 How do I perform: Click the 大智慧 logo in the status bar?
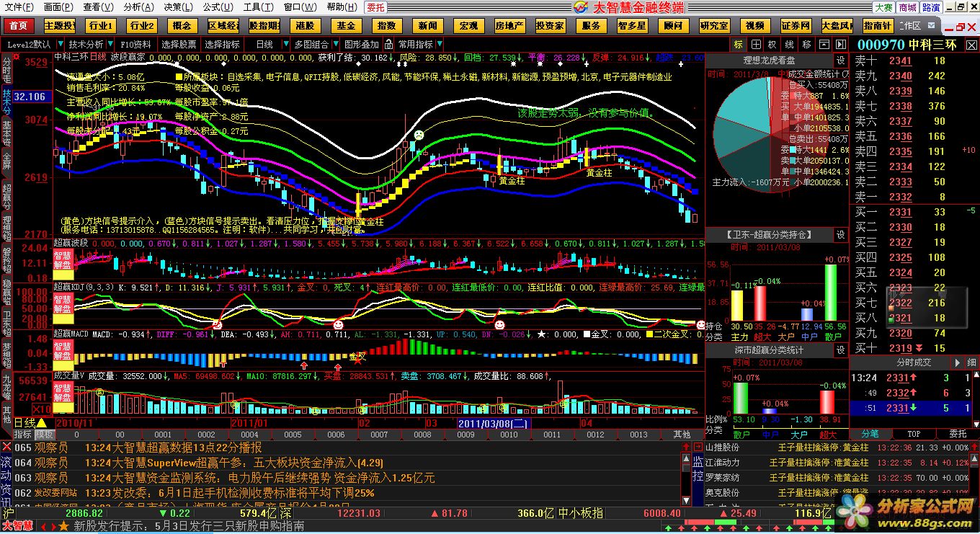[17, 526]
